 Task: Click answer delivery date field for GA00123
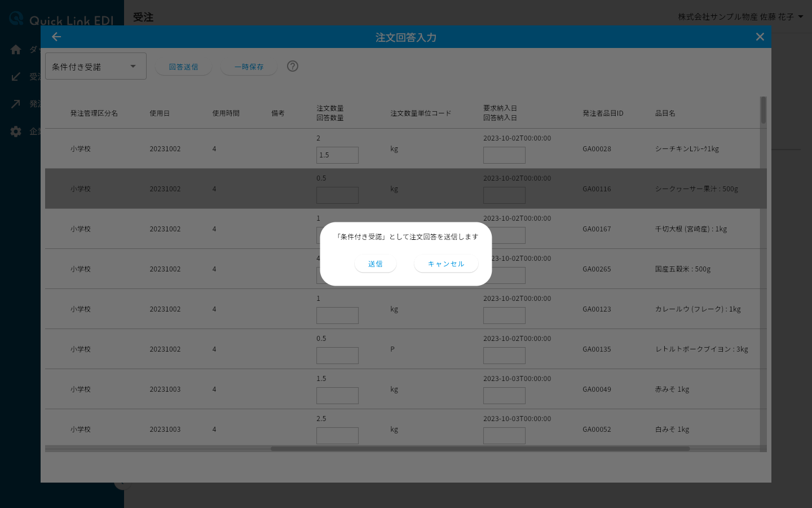pos(504,316)
